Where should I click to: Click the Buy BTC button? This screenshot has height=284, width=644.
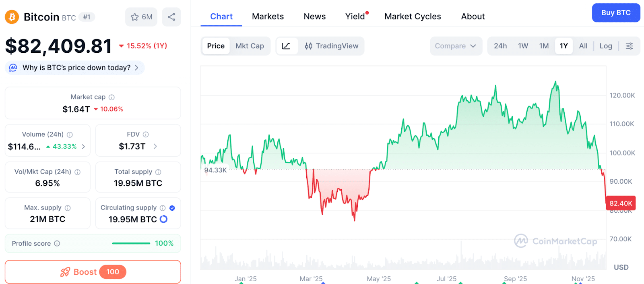tap(615, 13)
